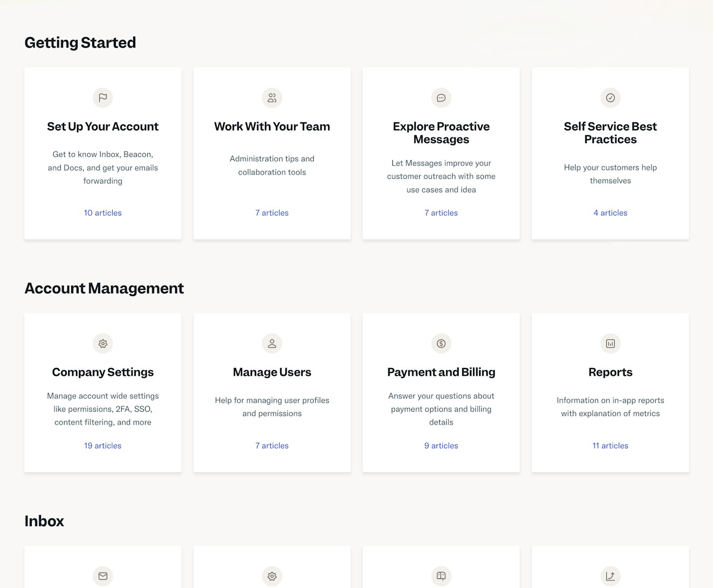Click the dollar sign icon for Payment and Billing
713x588 pixels.
[x=441, y=343]
